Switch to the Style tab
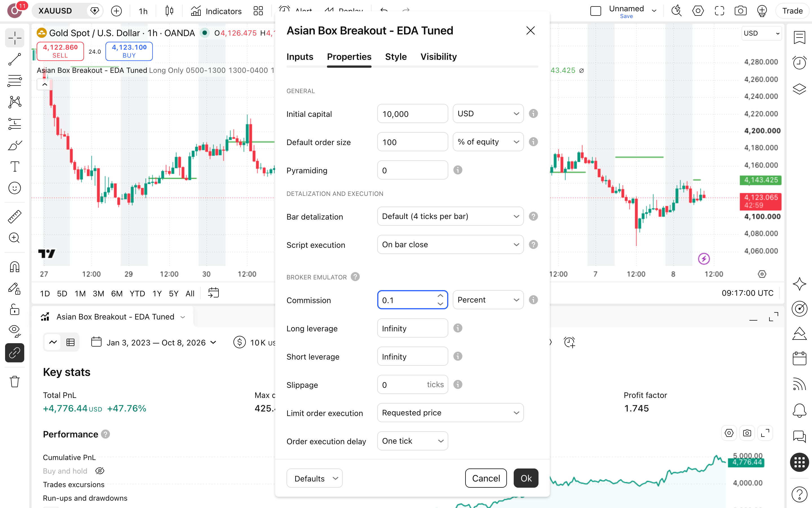812x508 pixels. coord(396,57)
